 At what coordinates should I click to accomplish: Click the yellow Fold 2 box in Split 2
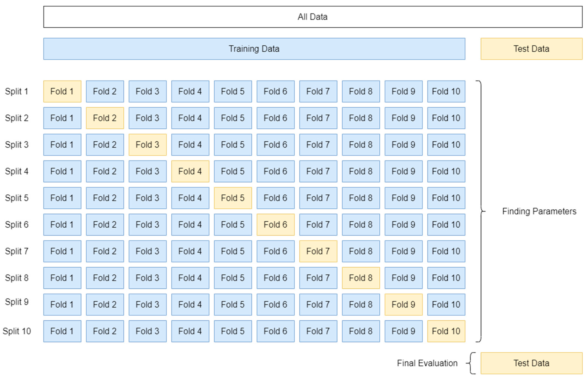(105, 118)
